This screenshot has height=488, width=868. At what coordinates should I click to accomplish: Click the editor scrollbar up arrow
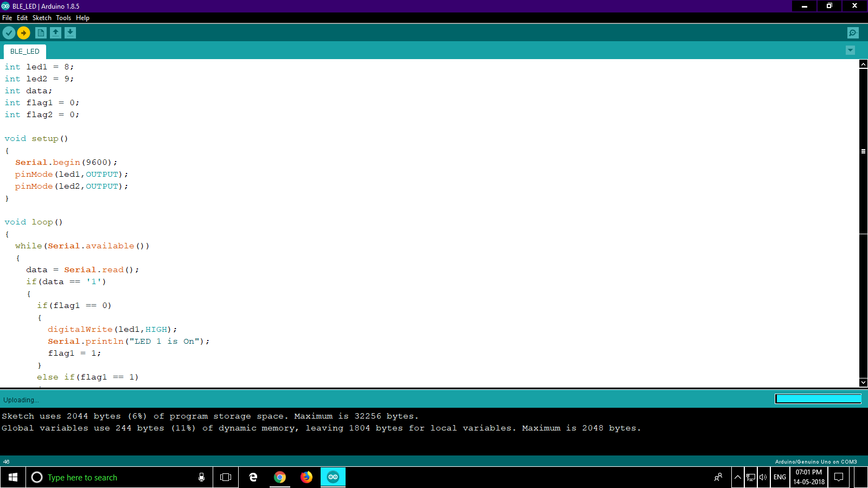pyautogui.click(x=863, y=64)
